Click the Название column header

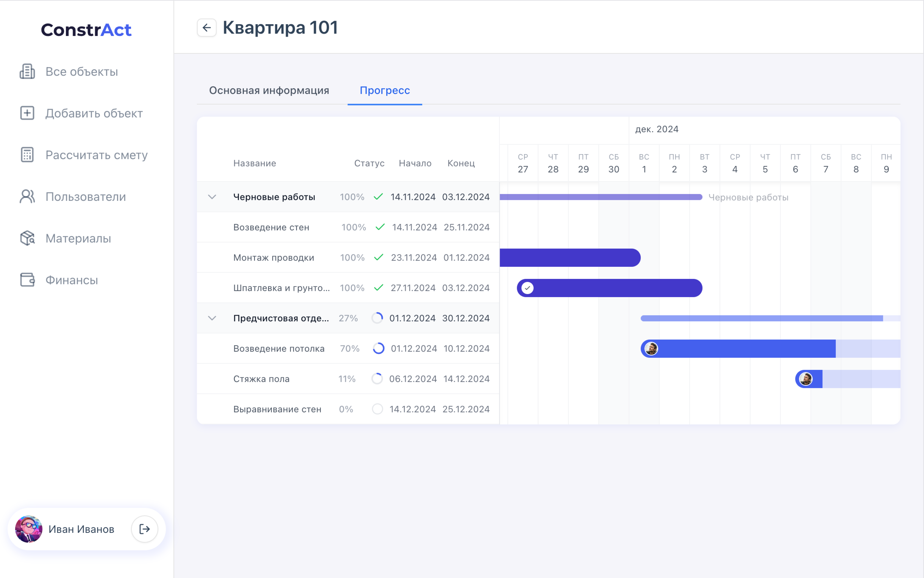coord(255,163)
